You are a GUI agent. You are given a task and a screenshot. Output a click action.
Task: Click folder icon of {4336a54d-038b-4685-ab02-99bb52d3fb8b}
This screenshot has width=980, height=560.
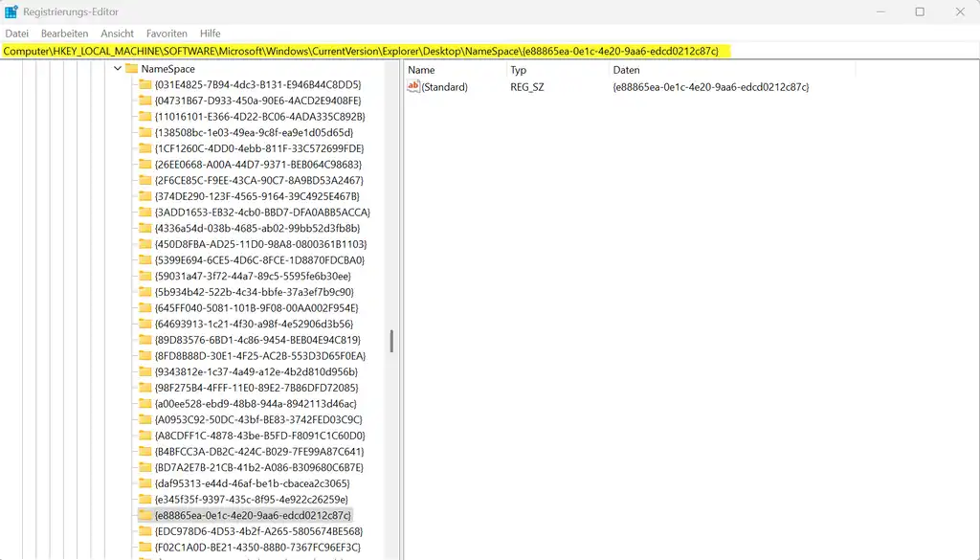click(x=145, y=228)
